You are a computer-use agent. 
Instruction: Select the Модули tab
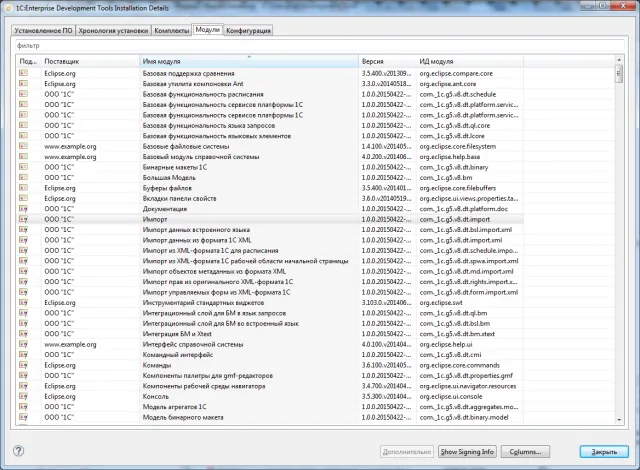(x=207, y=30)
